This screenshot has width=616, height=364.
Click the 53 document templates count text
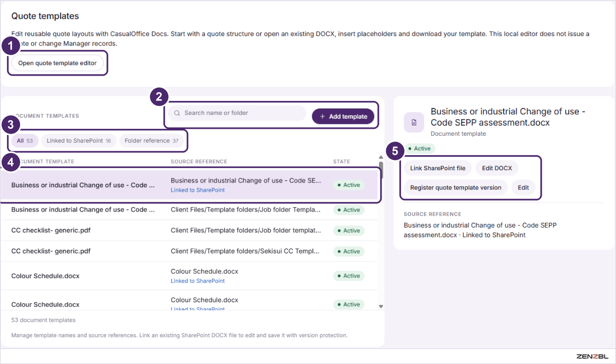point(43,320)
